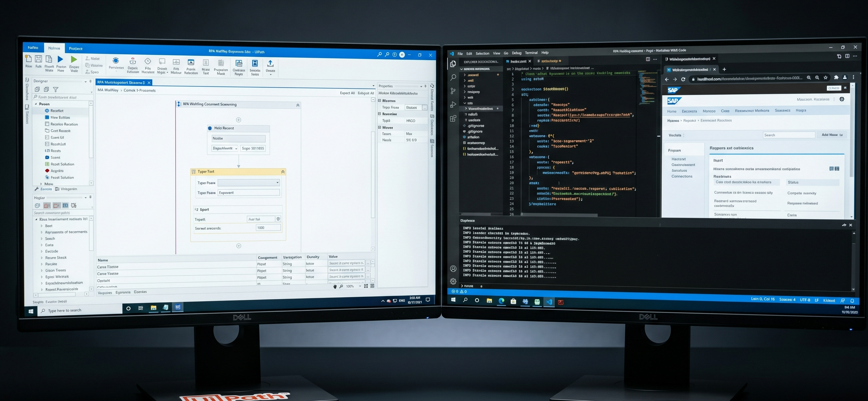Click the green Debug play icon in ribbon
The height and width of the screenshot is (401, 868).
(x=74, y=59)
